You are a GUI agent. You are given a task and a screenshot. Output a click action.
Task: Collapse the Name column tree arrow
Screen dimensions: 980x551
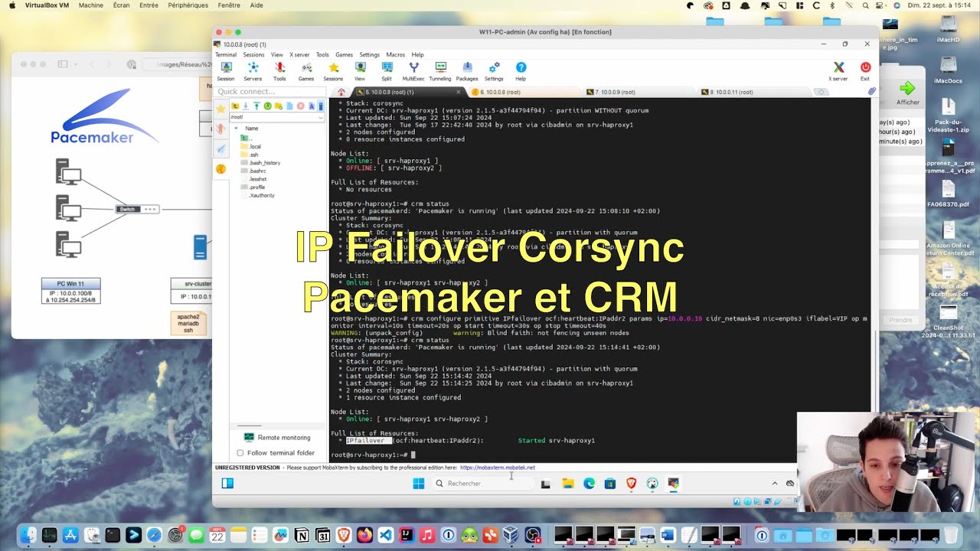(x=237, y=129)
